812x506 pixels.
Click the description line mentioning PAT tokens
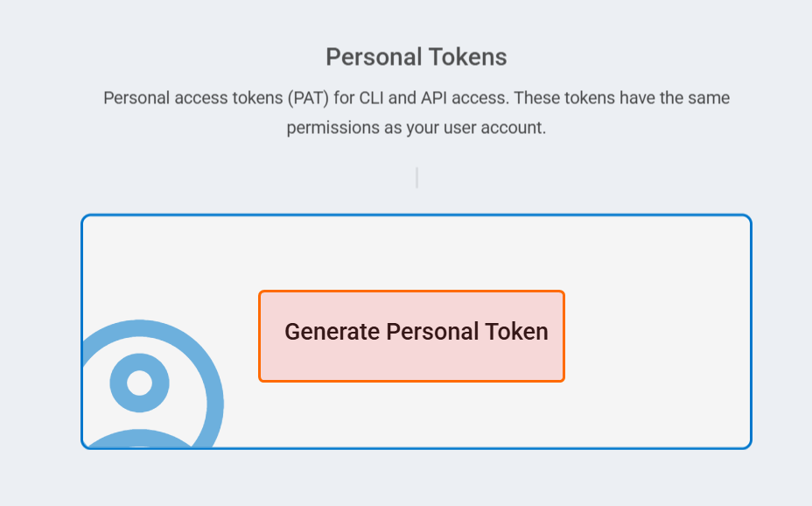[x=416, y=98]
